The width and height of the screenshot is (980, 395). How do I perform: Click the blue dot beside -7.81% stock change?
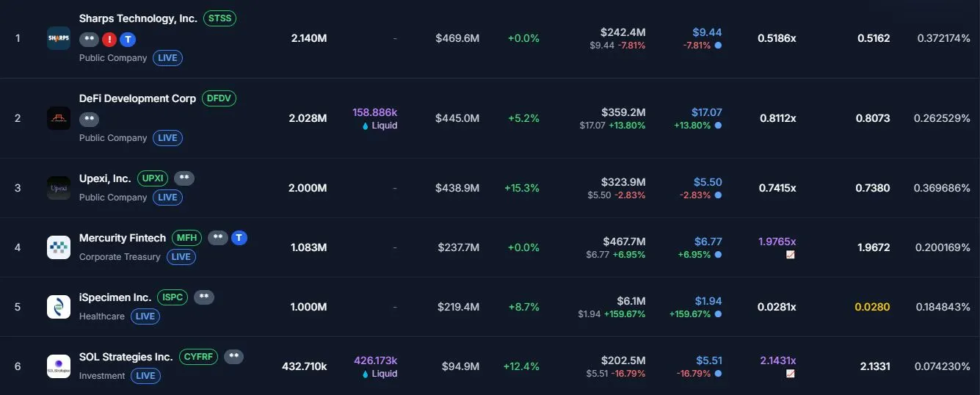[x=718, y=46]
